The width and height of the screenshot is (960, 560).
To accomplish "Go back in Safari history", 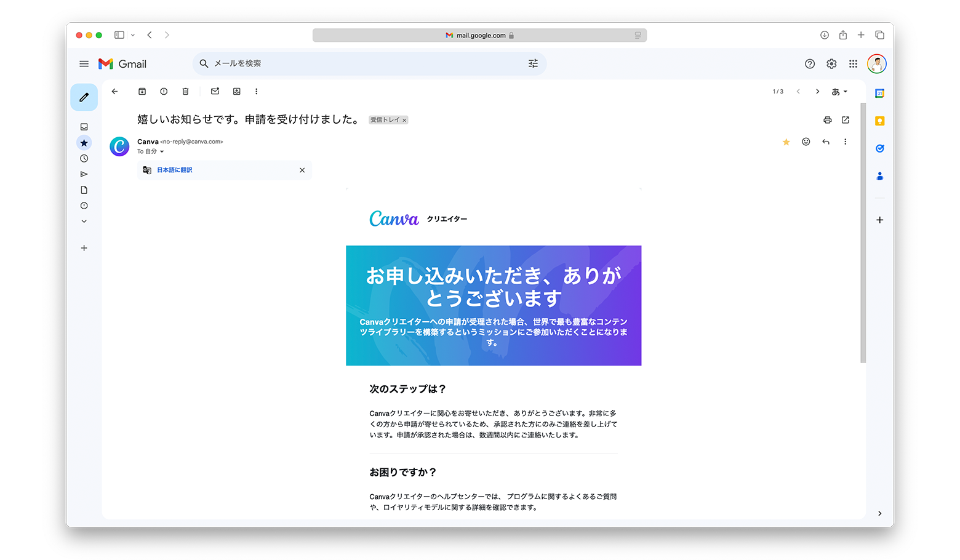I will tap(150, 35).
